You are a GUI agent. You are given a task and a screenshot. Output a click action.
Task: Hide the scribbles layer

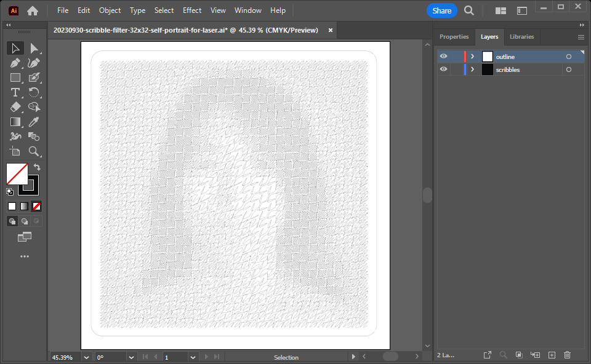click(443, 69)
